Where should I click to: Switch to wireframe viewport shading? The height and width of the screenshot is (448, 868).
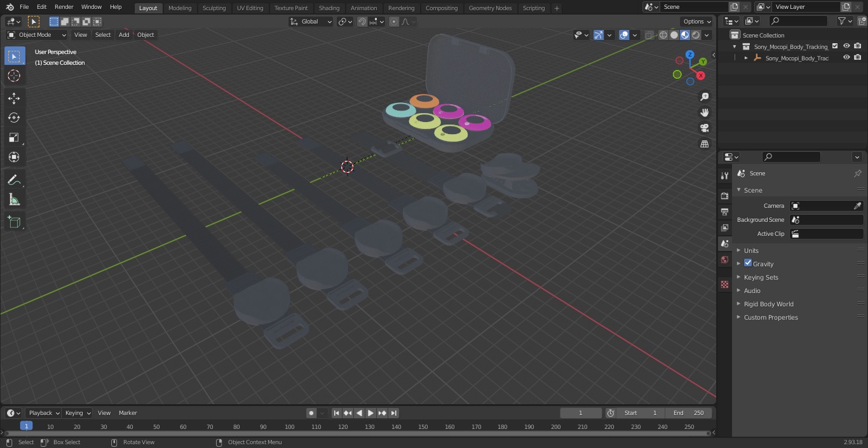coord(663,35)
